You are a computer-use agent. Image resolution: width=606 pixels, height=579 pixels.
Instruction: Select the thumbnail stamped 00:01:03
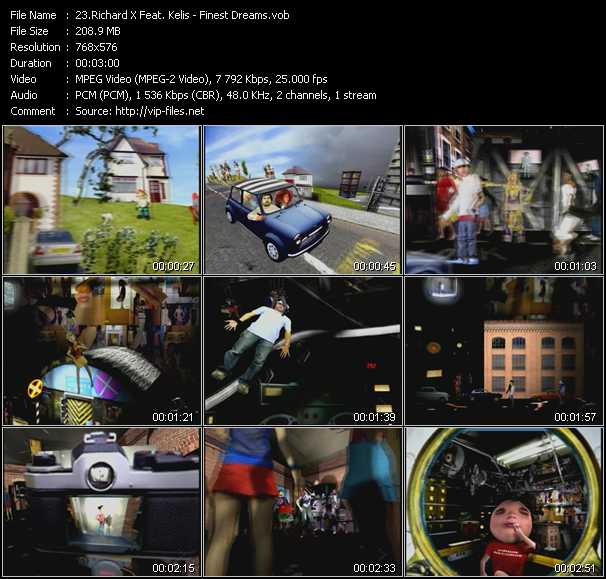pos(504,200)
